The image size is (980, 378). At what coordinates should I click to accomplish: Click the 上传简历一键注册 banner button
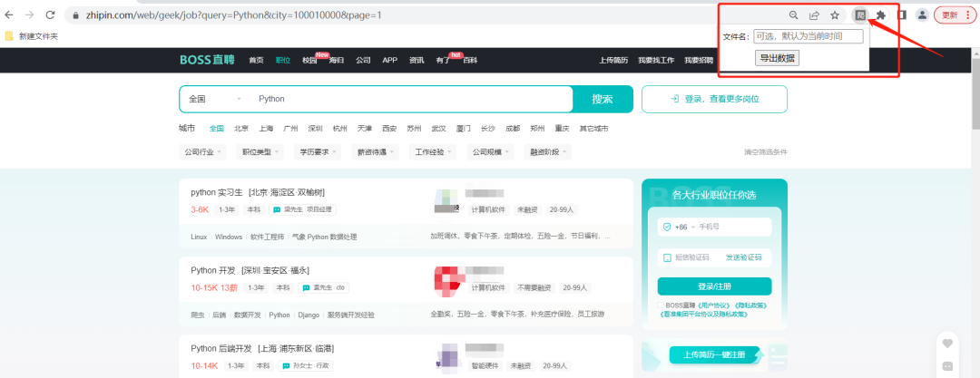[714, 354]
